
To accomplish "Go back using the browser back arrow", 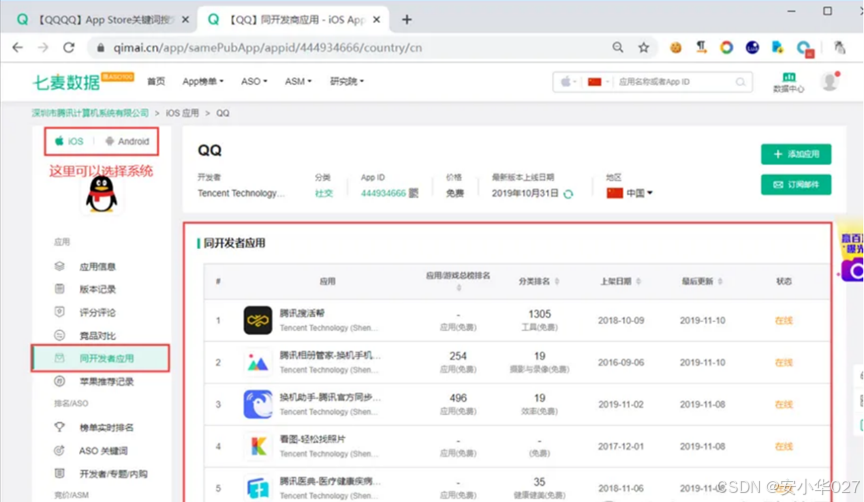I will [x=18, y=48].
